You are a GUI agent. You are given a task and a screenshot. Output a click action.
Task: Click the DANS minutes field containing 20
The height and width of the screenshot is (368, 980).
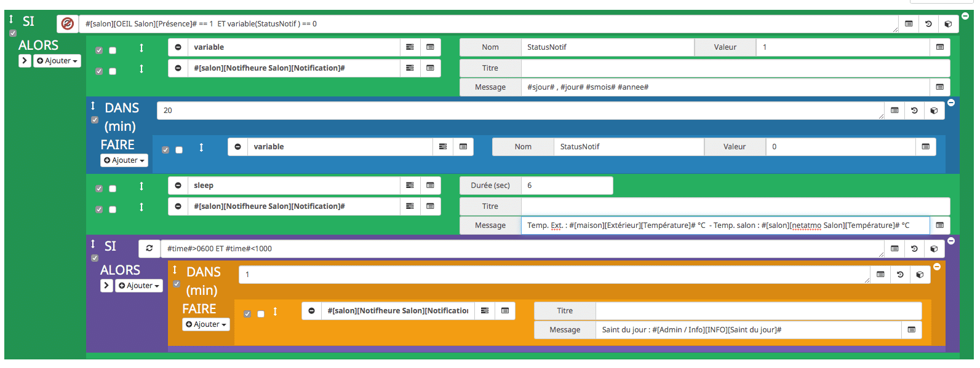tap(520, 111)
